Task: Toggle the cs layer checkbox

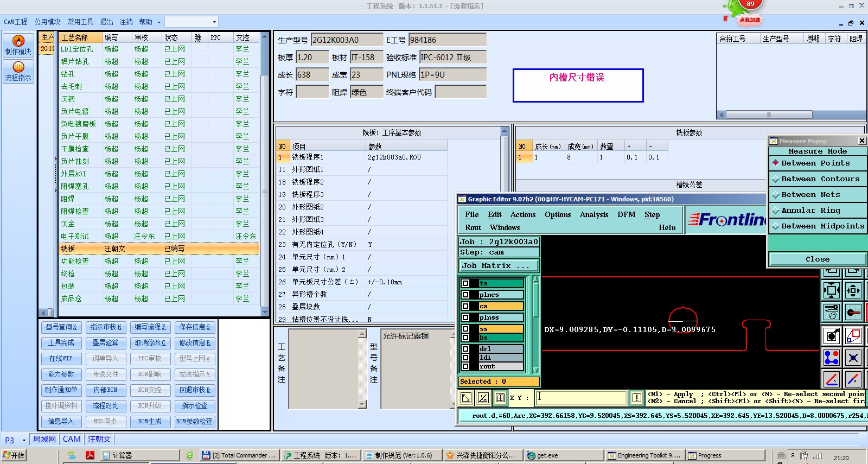Action: click(x=465, y=306)
